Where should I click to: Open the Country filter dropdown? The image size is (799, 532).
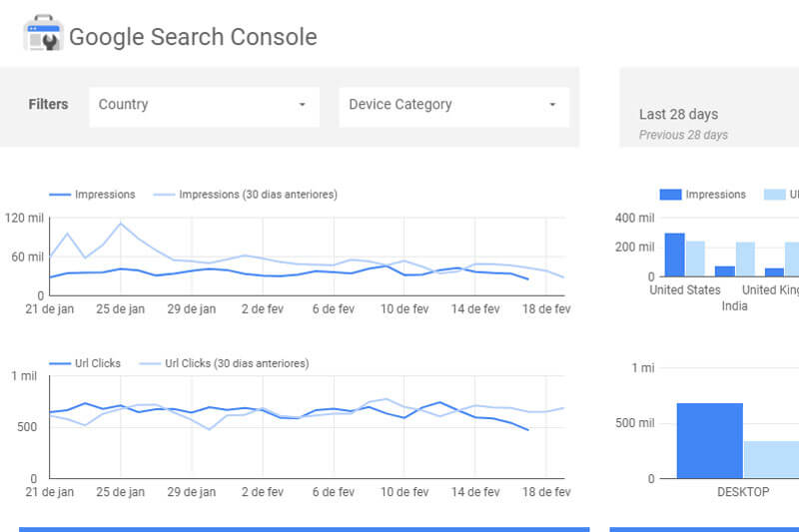pyautogui.click(x=205, y=107)
